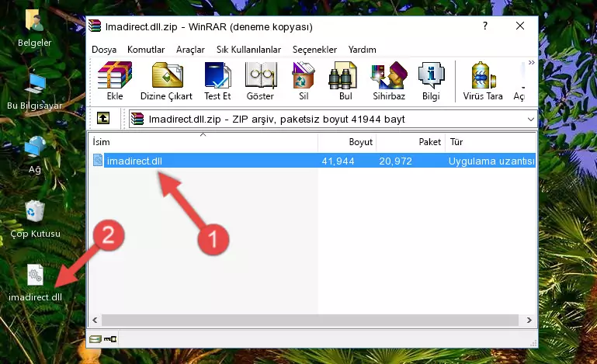Sort the list by the İsim column

tap(203, 141)
